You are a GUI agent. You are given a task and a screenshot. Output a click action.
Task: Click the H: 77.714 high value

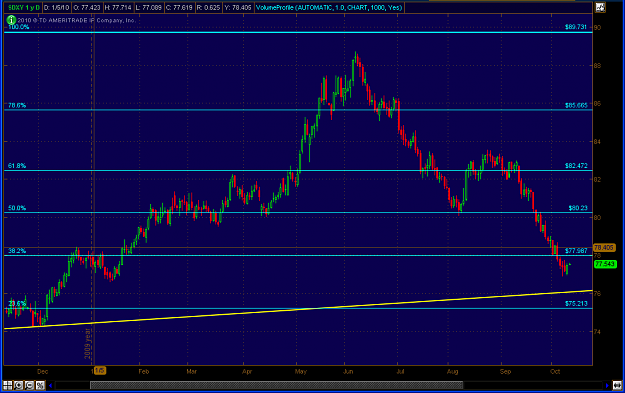[118, 8]
